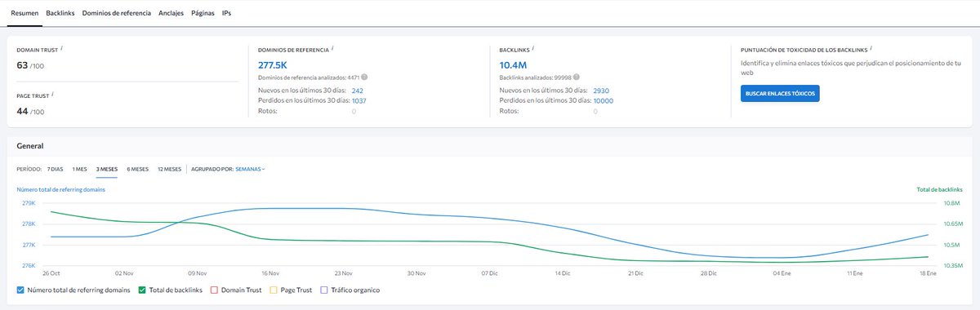980x310 pixels.
Task: Click the 26 Oct chart date label
Action: (52, 273)
